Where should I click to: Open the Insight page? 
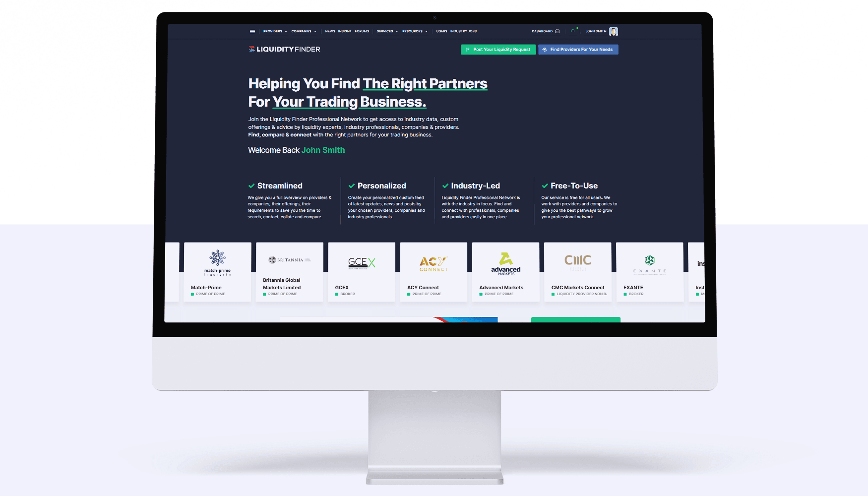345,31
